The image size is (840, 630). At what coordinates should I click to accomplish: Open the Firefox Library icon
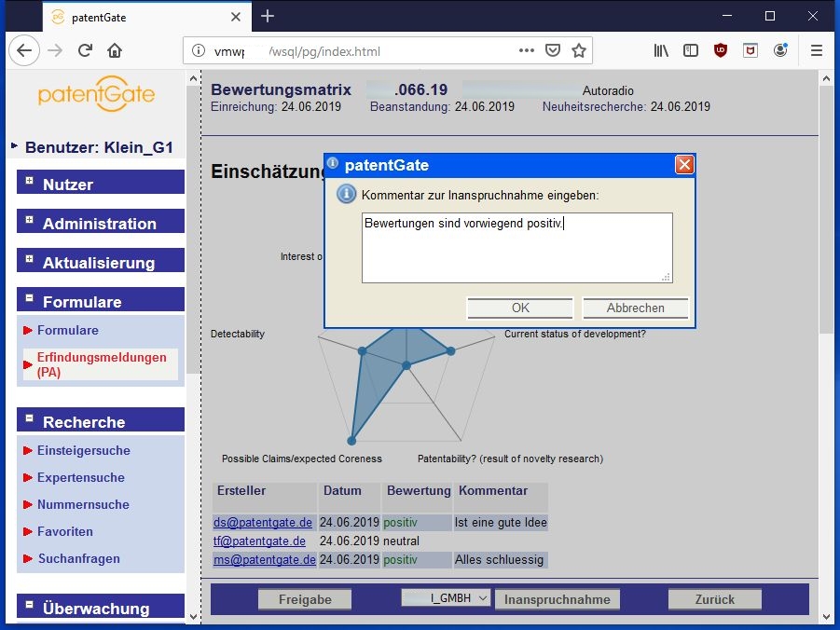tap(661, 50)
